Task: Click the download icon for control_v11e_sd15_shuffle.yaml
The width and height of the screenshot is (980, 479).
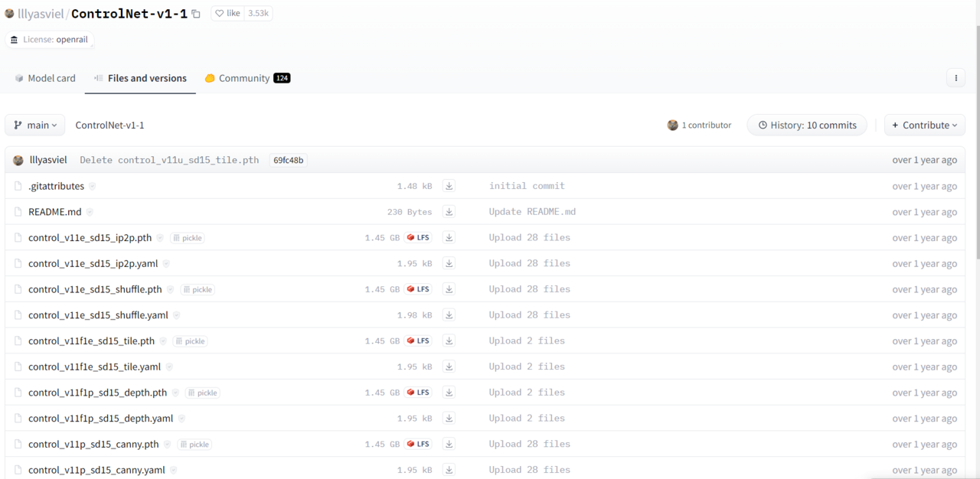Action: coord(449,315)
